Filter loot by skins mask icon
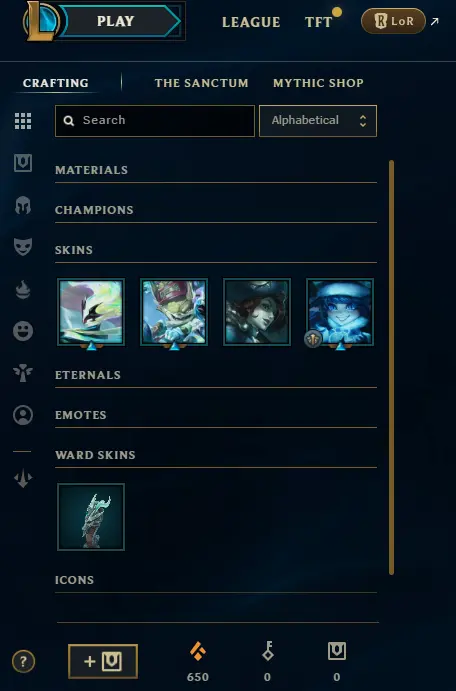 [23, 246]
